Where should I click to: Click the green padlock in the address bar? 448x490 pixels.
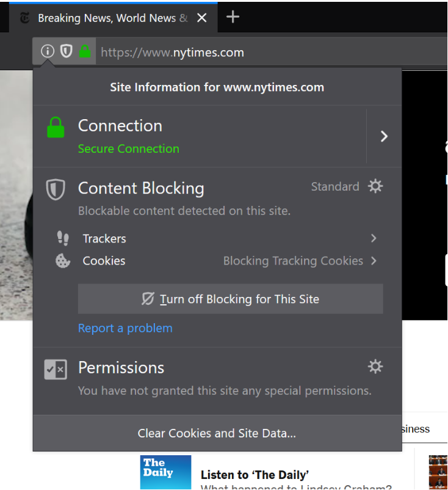[x=85, y=51]
